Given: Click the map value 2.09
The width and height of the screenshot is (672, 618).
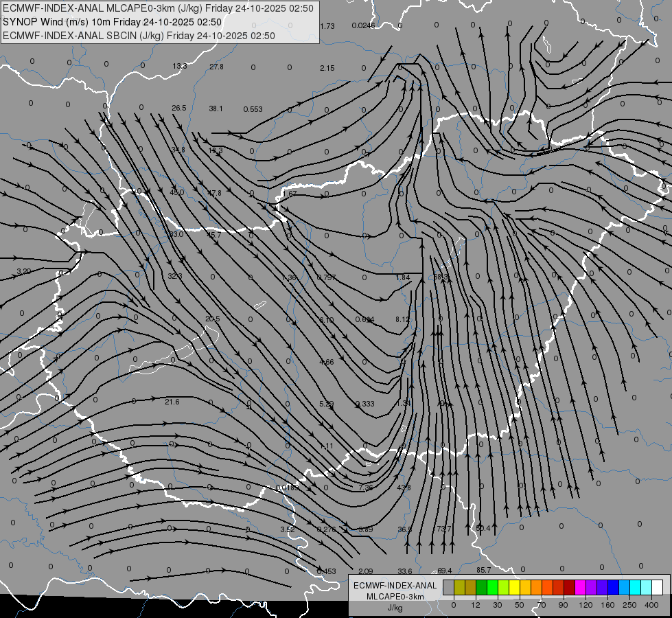Looking at the screenshot, I should tap(366, 571).
